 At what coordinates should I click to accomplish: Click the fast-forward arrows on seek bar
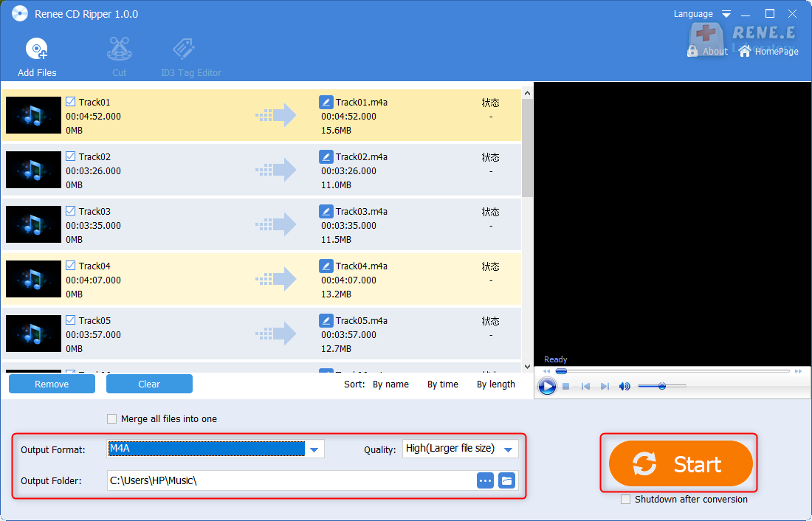(799, 371)
